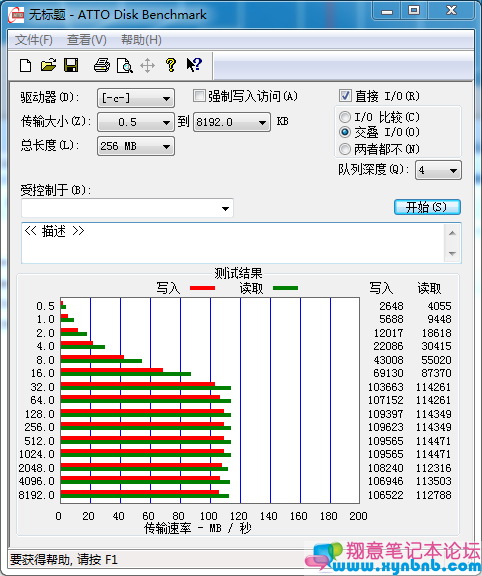This screenshot has height=576, width=482.
Task: Select the 两者都不(N) radio button
Action: coord(345,149)
